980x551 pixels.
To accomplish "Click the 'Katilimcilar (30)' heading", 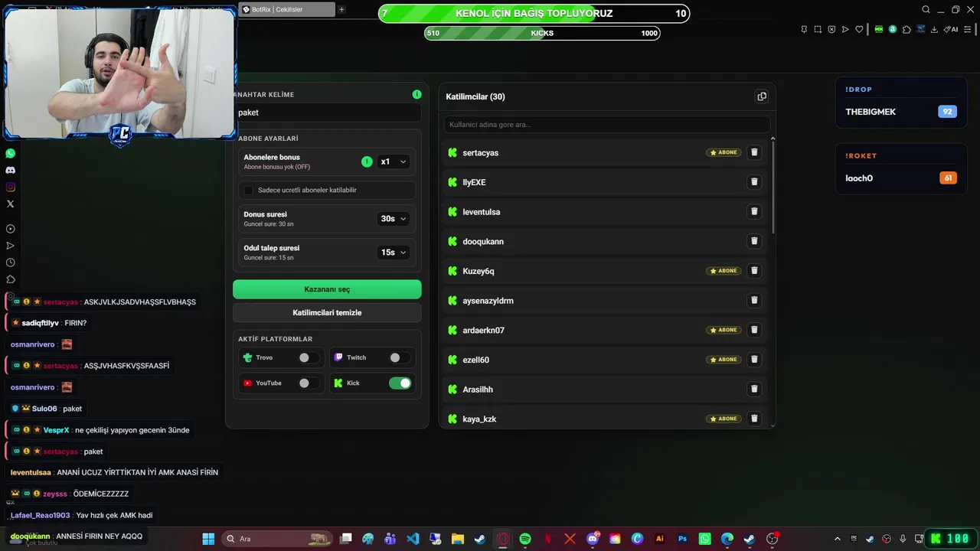I will click(x=475, y=96).
